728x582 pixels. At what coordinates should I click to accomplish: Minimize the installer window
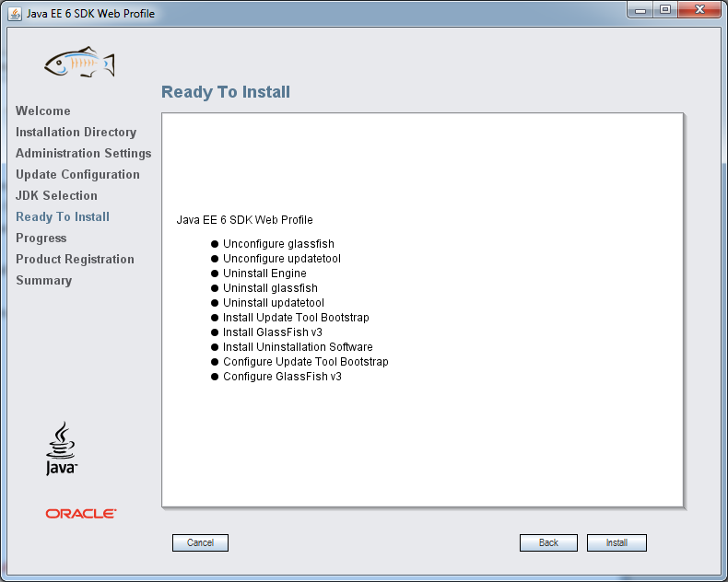point(640,10)
